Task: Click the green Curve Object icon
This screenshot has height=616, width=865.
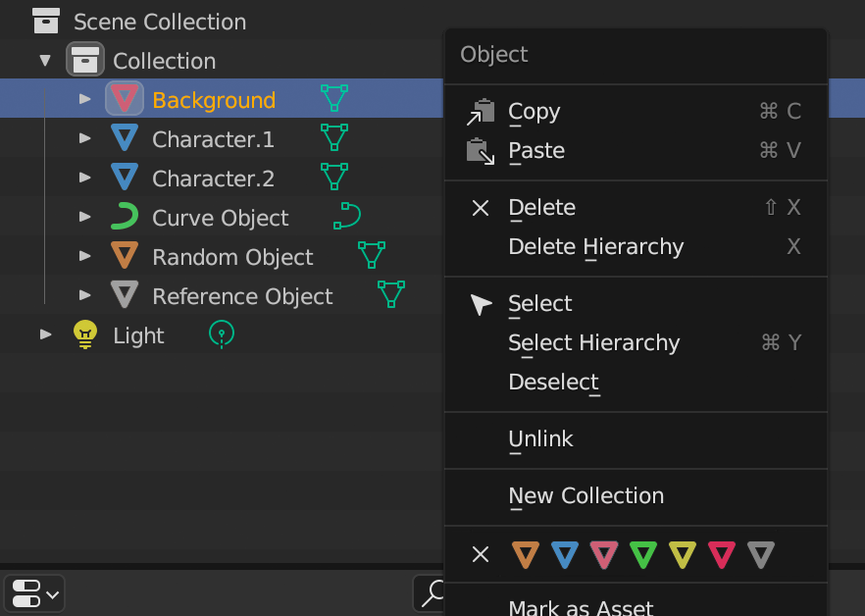Action: [125, 216]
